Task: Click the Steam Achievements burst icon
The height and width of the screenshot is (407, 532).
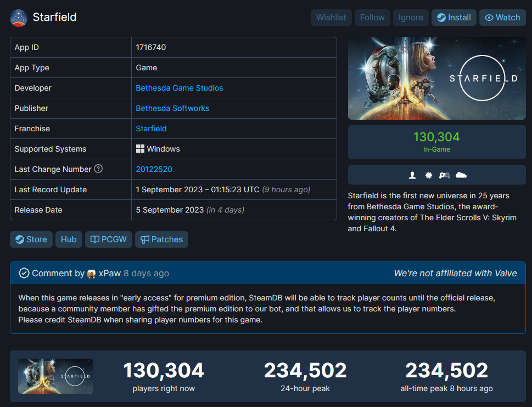Action: 429,175
